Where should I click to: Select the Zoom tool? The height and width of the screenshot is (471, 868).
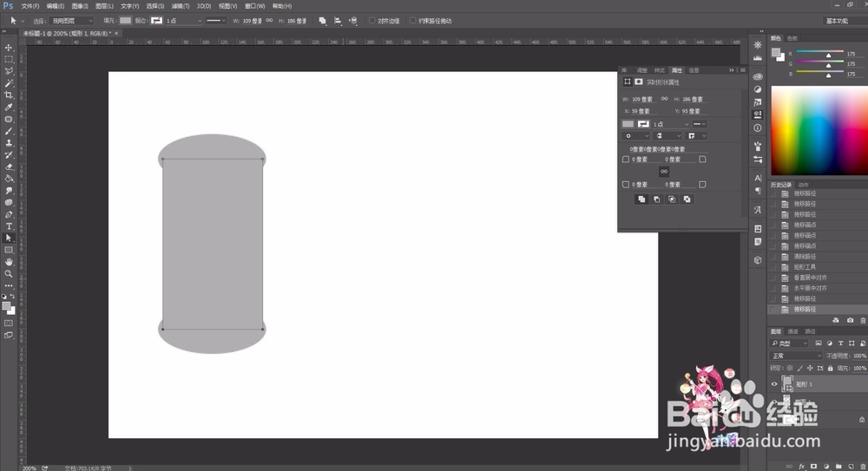[9, 274]
